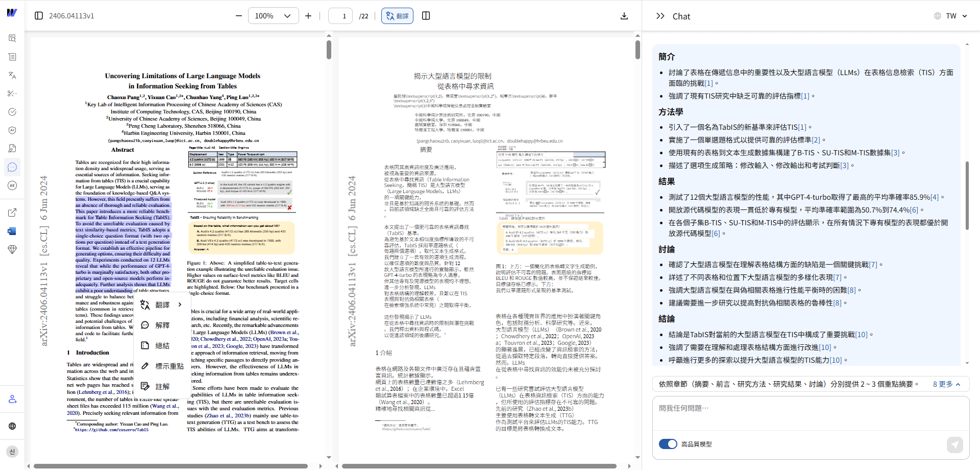The height and width of the screenshot is (470, 980).
Task: Open the translate tool icon in sidebar
Action: click(12, 75)
